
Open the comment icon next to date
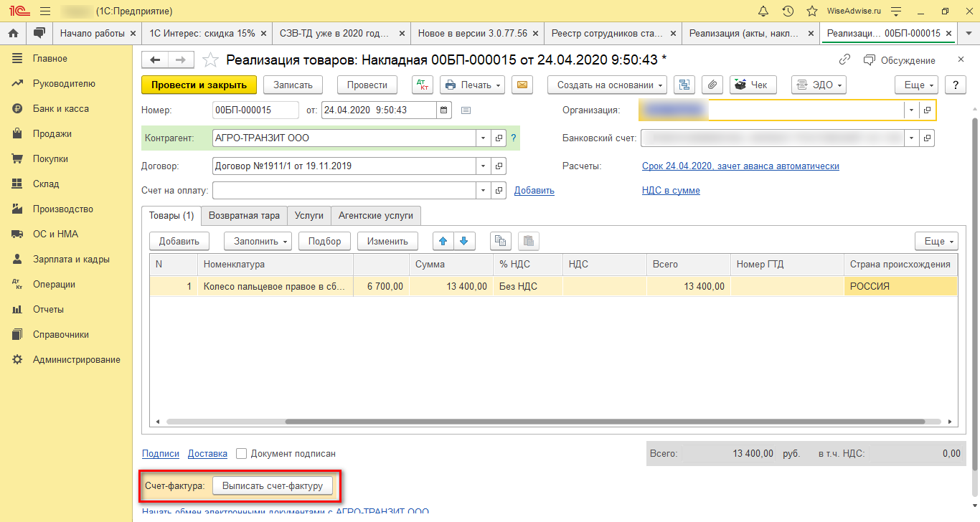coord(466,110)
